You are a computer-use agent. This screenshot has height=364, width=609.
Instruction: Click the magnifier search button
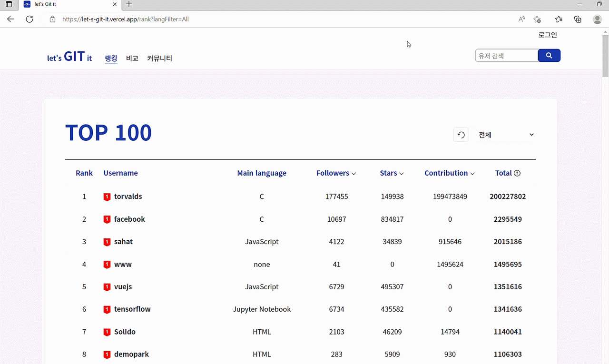549,56
